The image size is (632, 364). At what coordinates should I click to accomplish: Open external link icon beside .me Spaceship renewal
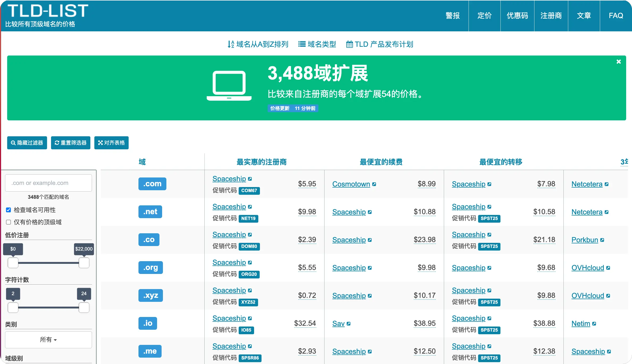coord(370,352)
